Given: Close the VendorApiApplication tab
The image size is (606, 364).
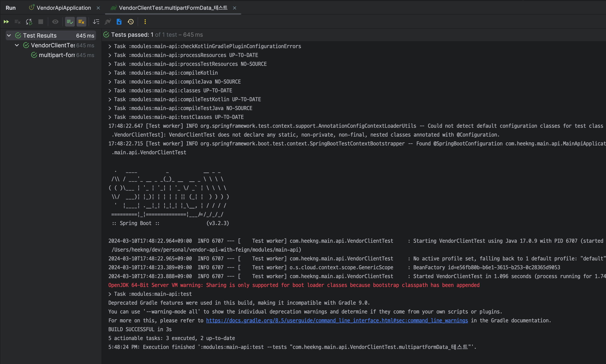Looking at the screenshot, I should pos(98,8).
